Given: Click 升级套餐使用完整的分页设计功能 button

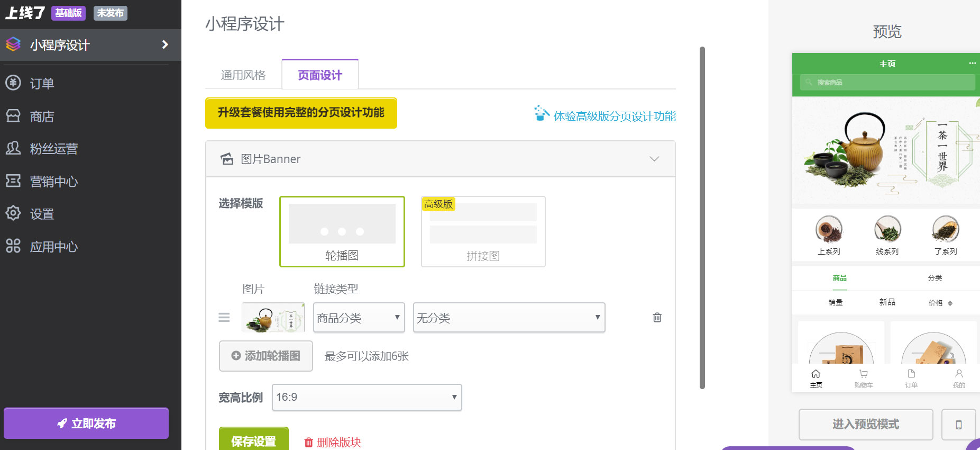Looking at the screenshot, I should pos(301,113).
